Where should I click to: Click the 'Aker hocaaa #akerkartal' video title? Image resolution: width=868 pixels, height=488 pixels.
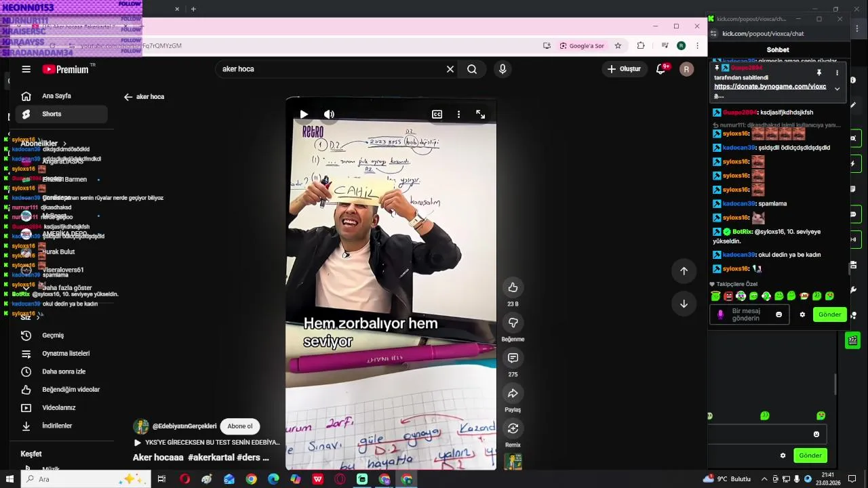201,457
